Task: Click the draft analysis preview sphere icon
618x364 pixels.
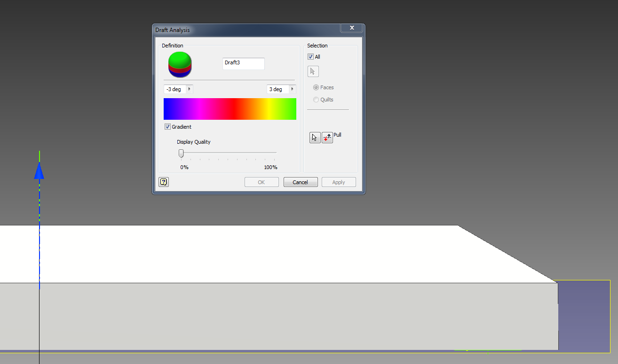Action: (180, 64)
